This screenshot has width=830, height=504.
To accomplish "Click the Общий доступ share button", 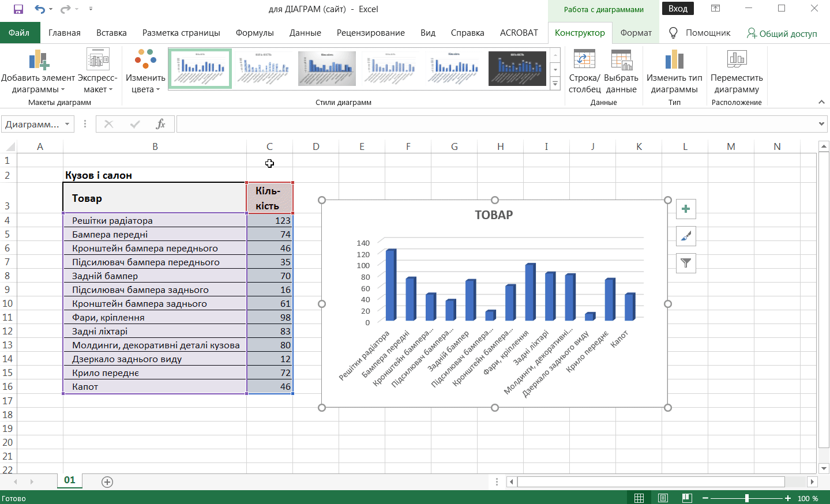I will (x=782, y=33).
